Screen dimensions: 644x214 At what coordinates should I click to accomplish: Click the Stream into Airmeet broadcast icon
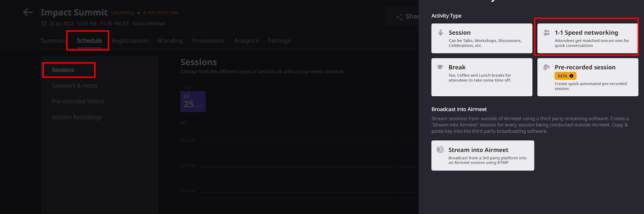tap(440, 150)
